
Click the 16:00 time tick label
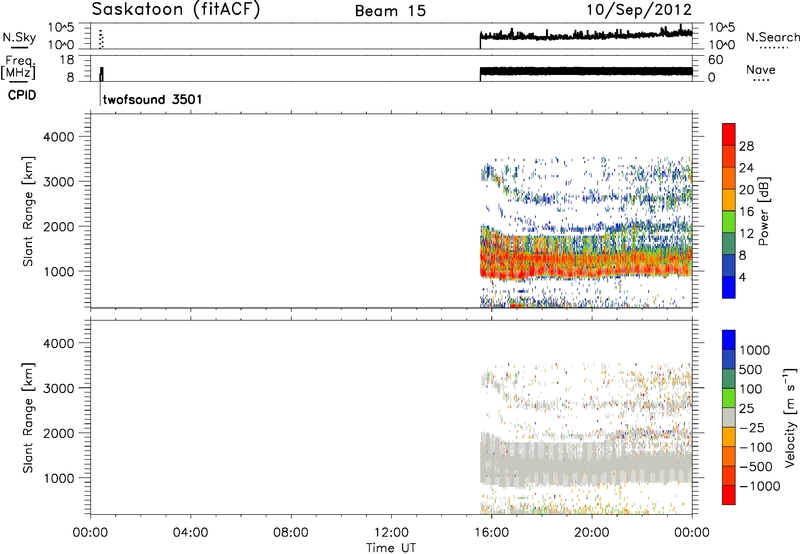[x=491, y=533]
